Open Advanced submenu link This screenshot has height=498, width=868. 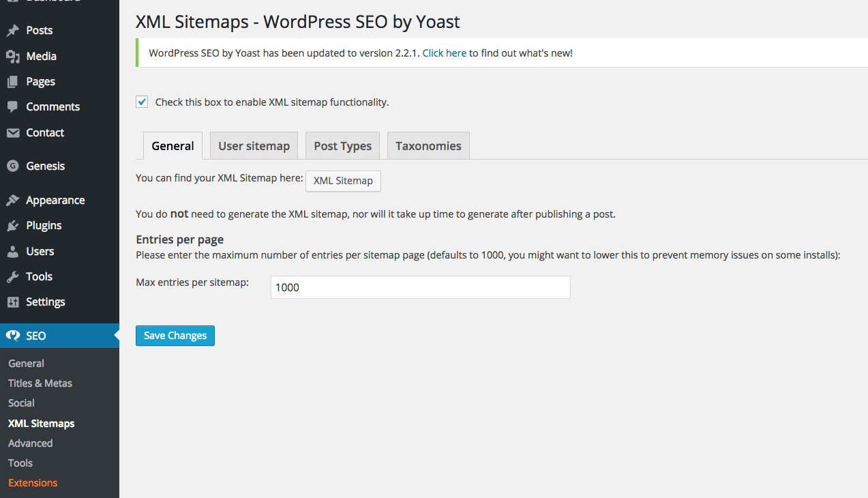click(x=30, y=443)
